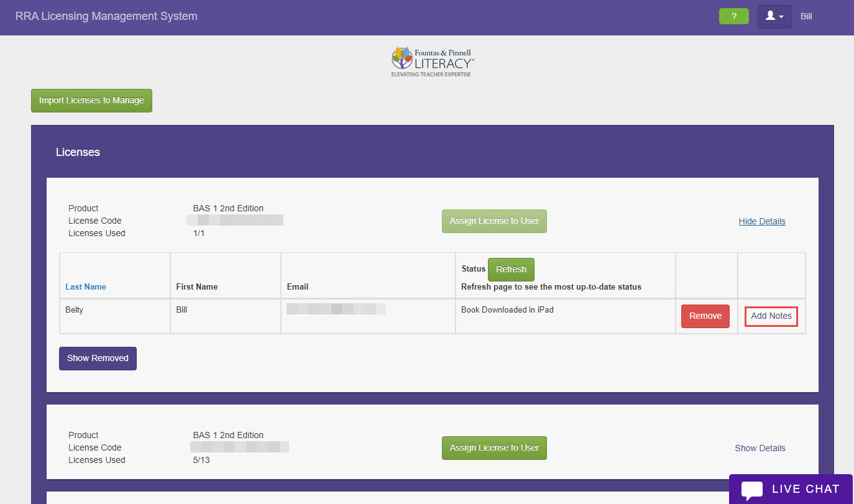Click Book Downloaded in iPad status text
This screenshot has height=504, width=854.
507,310
